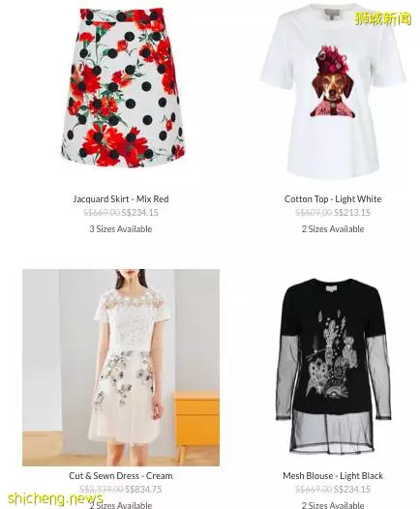The width and height of the screenshot is (420, 509).
Task: Click the struck-through S$669.00 skirt price
Action: [x=102, y=213]
